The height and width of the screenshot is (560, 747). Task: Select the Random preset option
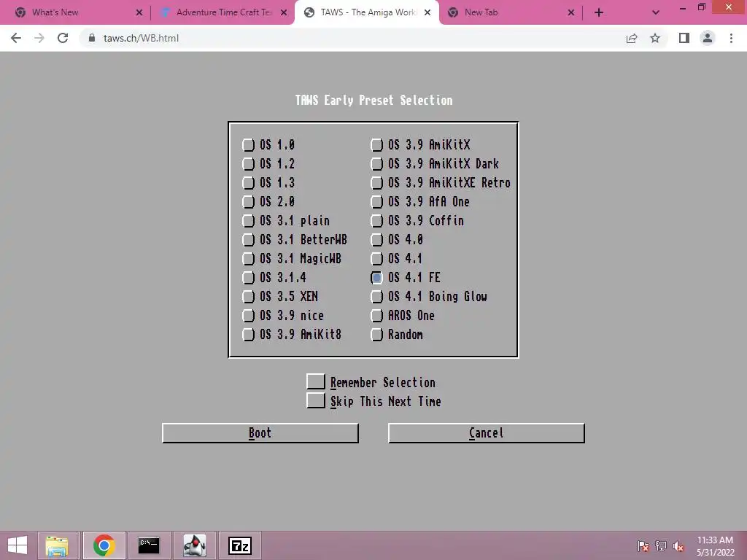point(376,335)
